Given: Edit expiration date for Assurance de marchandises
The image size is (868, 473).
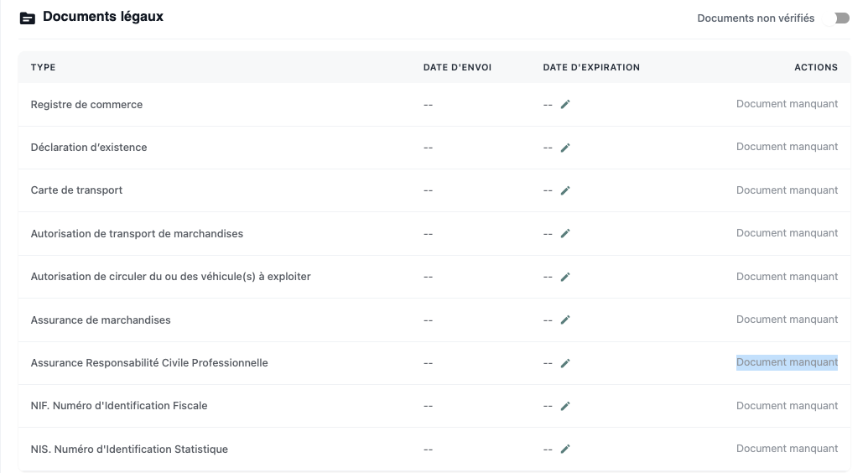Looking at the screenshot, I should 565,320.
